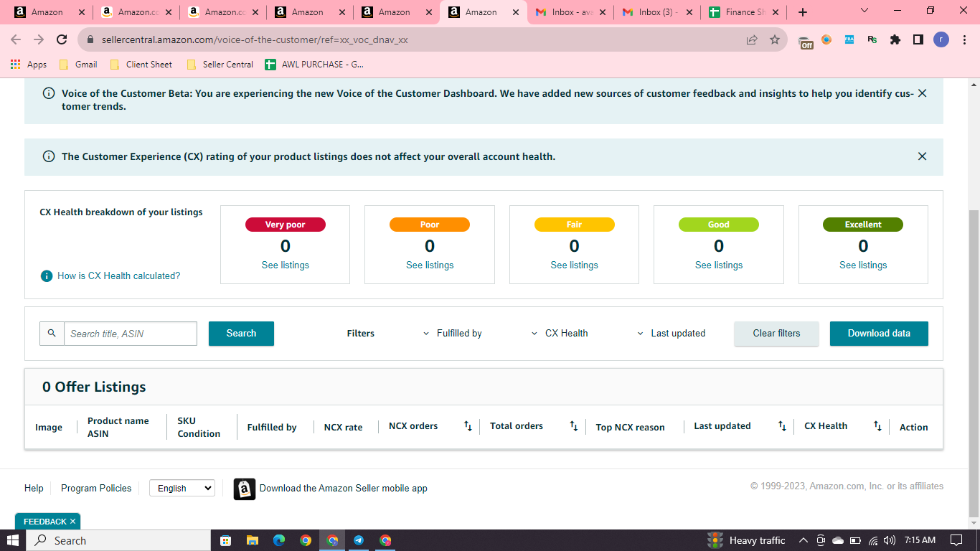Switch to the first Amazon tab

pyautogui.click(x=50, y=12)
